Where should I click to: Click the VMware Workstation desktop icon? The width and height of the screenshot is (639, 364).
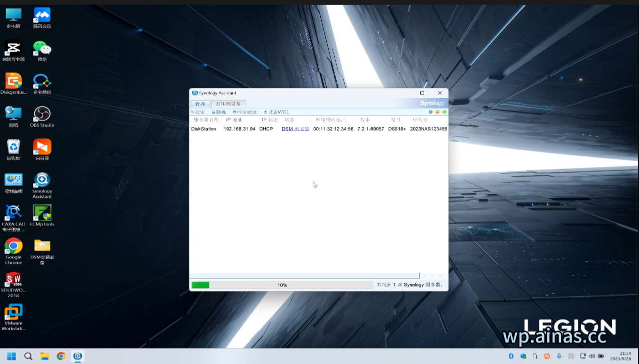[x=14, y=316]
